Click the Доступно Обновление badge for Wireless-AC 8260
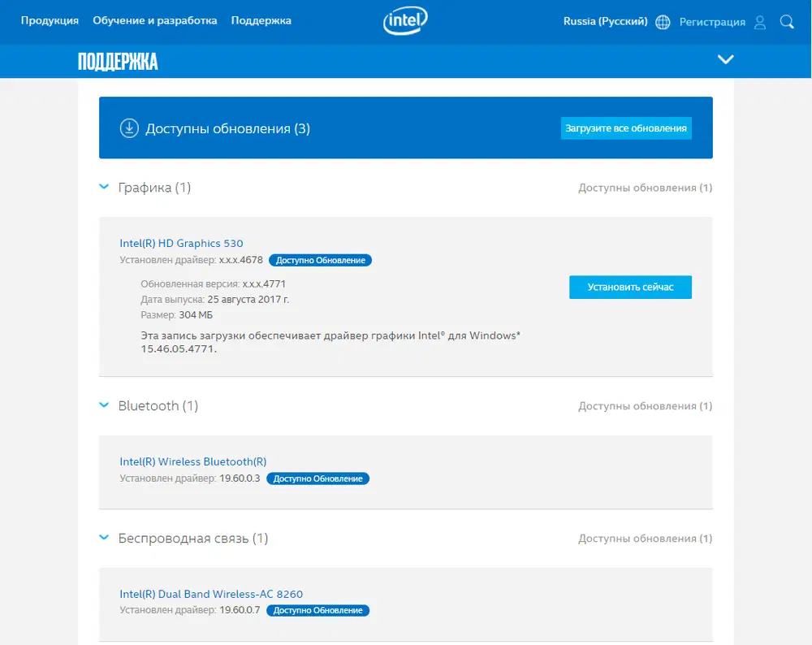Screen dimensions: 812x645 tap(318, 610)
